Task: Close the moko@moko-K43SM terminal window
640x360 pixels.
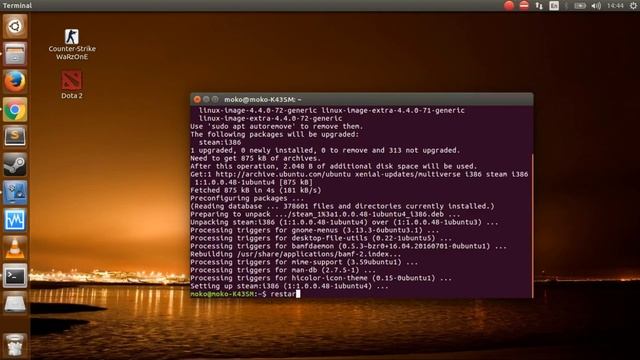Action: click(x=197, y=99)
